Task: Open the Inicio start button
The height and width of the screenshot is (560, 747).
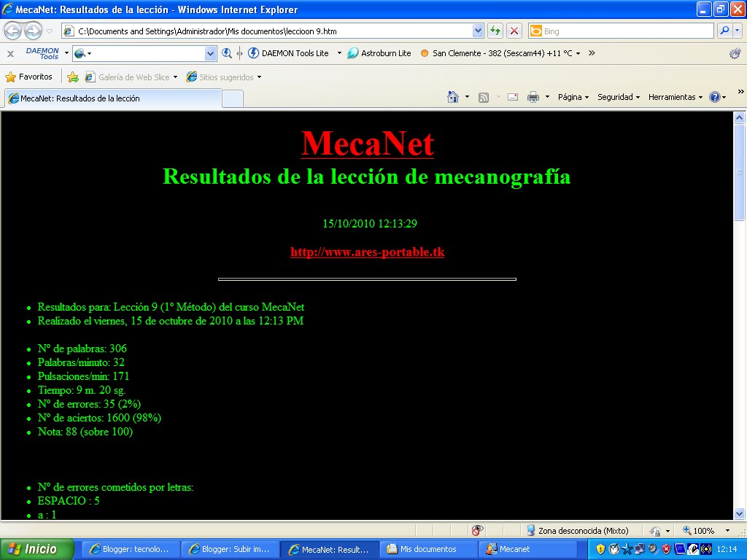Action: pos(36,549)
